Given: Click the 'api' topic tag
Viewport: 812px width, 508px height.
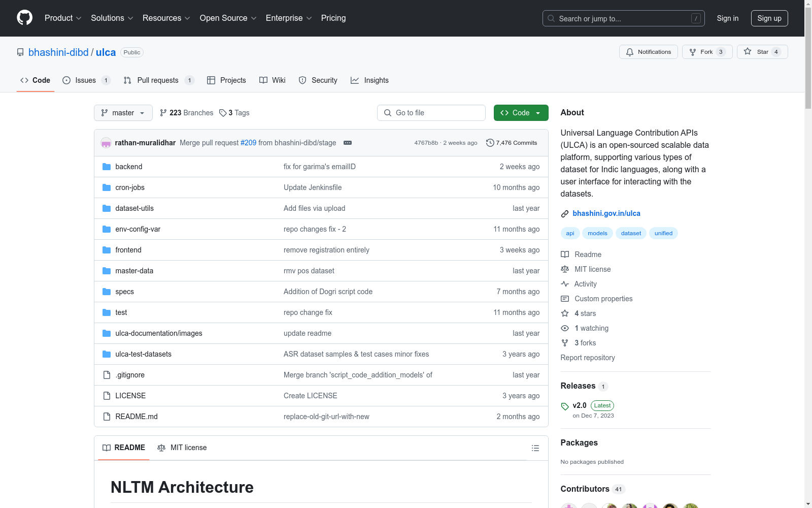Looking at the screenshot, I should 570,233.
